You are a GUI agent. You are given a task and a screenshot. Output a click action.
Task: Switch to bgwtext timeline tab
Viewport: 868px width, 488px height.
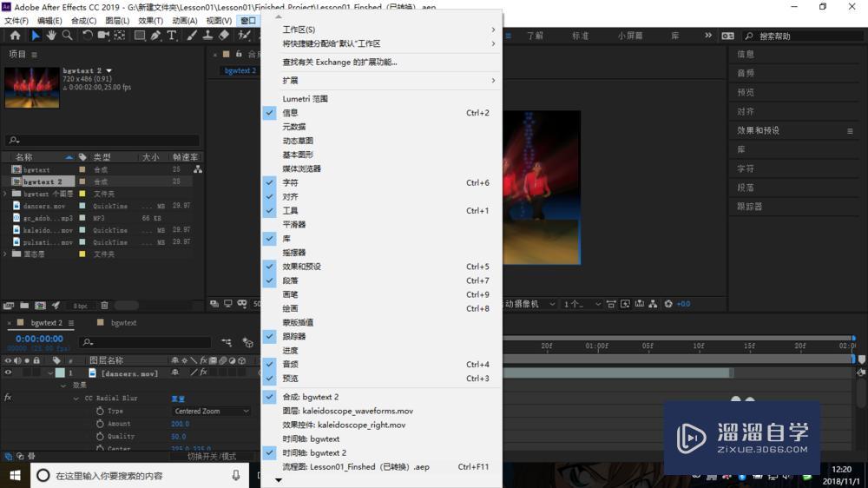pos(123,322)
